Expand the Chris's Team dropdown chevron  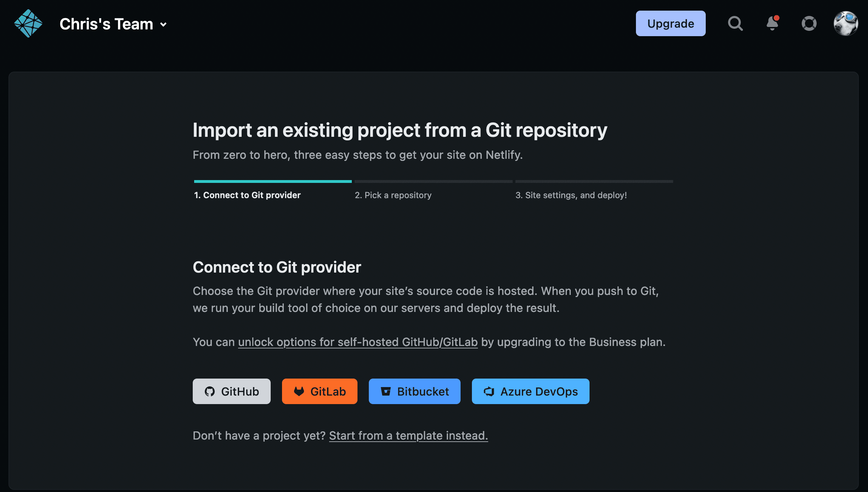click(163, 24)
